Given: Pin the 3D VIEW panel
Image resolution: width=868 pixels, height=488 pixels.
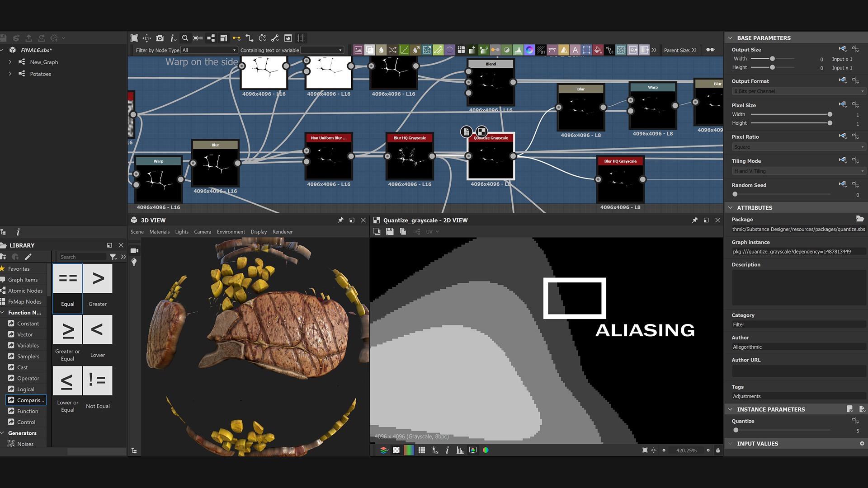Looking at the screenshot, I should click(x=340, y=221).
